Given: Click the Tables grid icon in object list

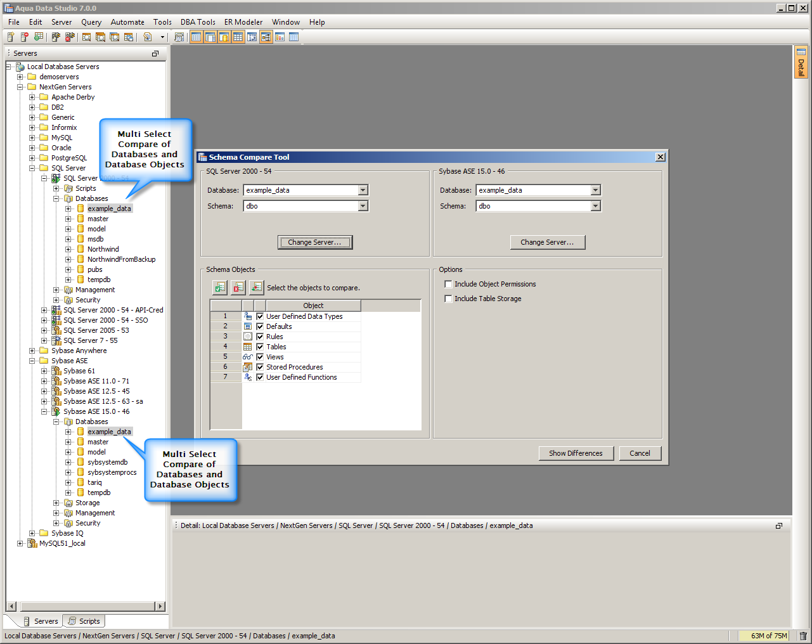Looking at the screenshot, I should [248, 347].
